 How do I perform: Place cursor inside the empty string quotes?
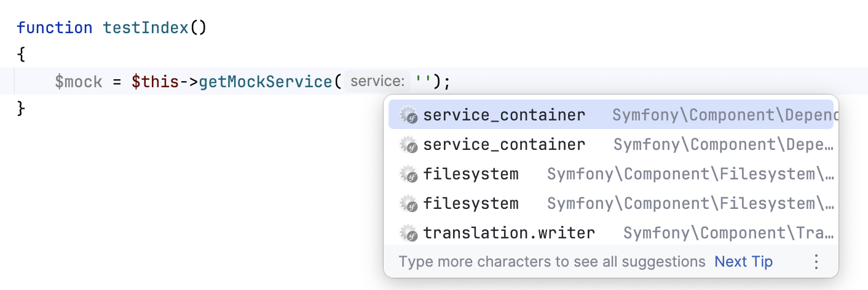422,81
